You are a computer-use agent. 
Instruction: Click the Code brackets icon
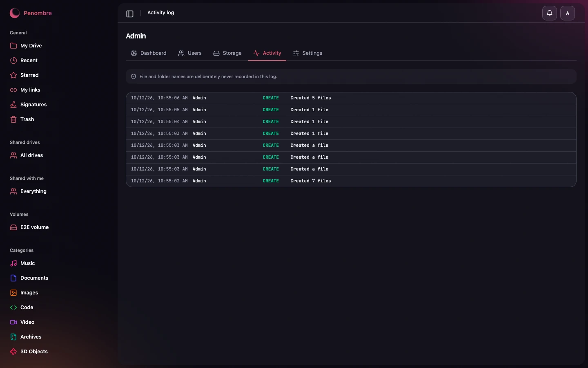13,307
